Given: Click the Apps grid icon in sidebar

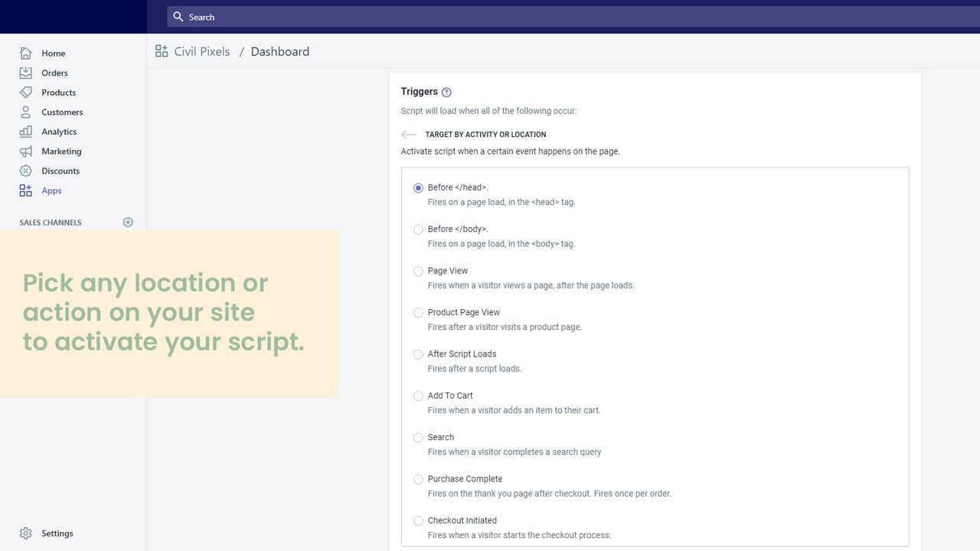Looking at the screenshot, I should coord(25,191).
